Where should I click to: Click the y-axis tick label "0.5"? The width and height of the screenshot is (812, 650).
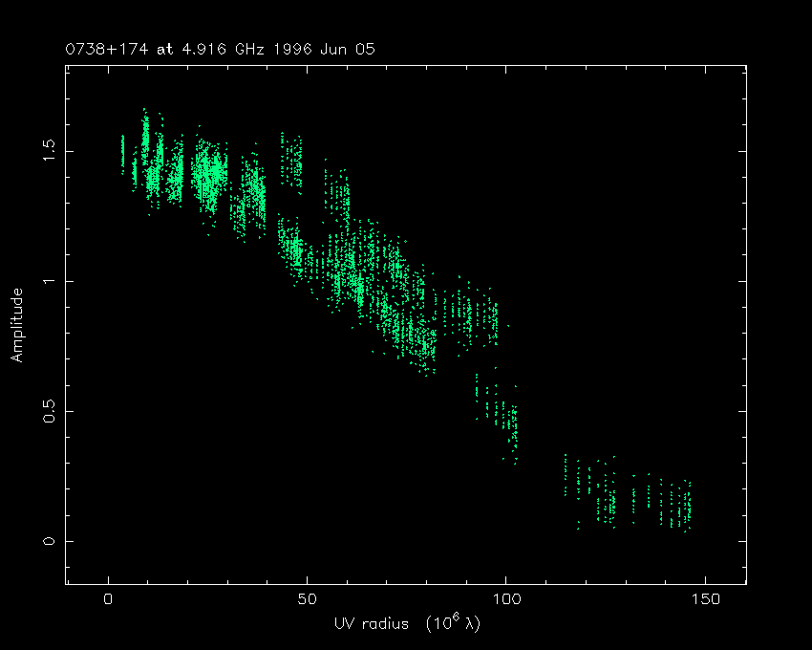51,411
